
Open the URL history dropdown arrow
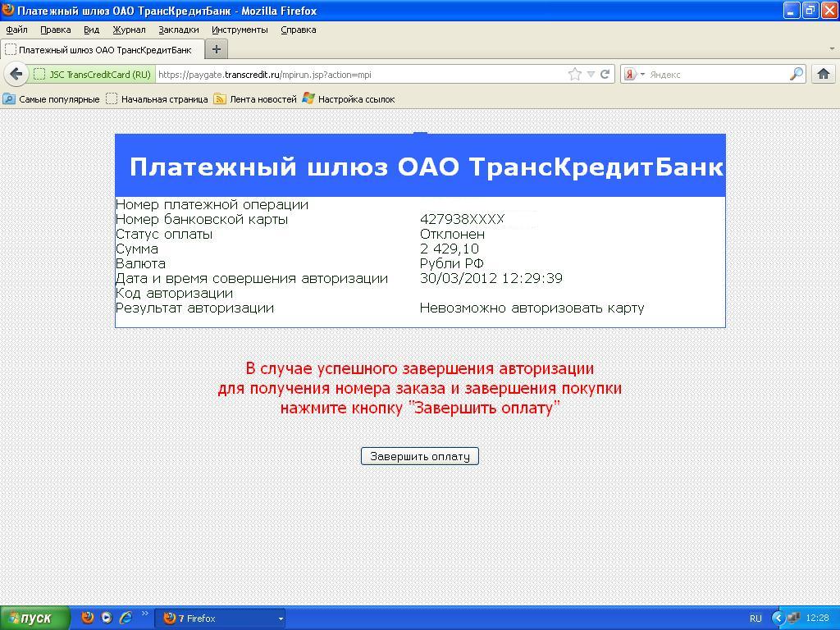(590, 74)
